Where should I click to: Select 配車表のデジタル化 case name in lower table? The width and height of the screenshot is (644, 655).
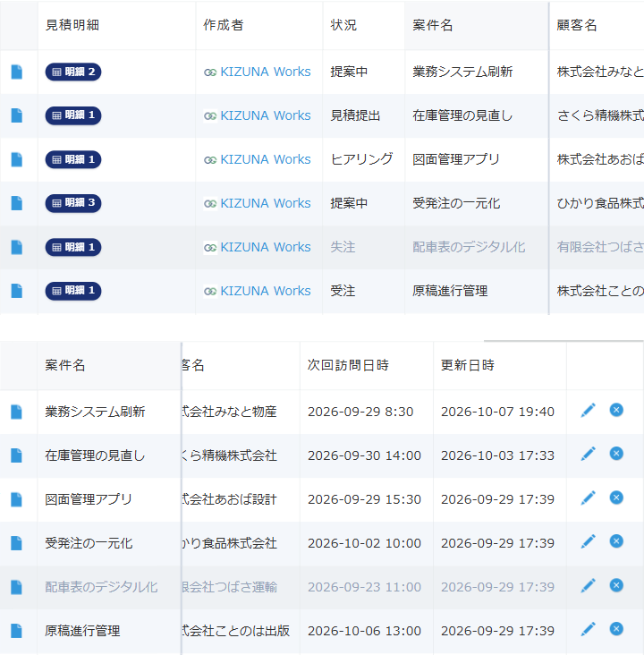(x=101, y=587)
